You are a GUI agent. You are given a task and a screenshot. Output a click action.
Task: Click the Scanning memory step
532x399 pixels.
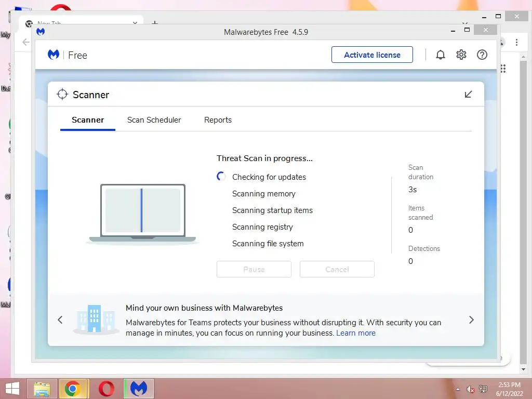[x=263, y=193]
